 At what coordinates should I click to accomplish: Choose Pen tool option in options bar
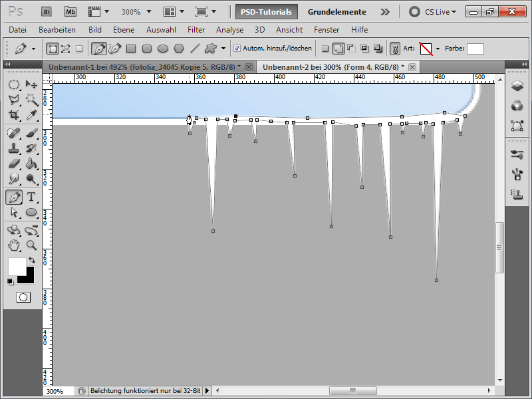pyautogui.click(x=99, y=49)
